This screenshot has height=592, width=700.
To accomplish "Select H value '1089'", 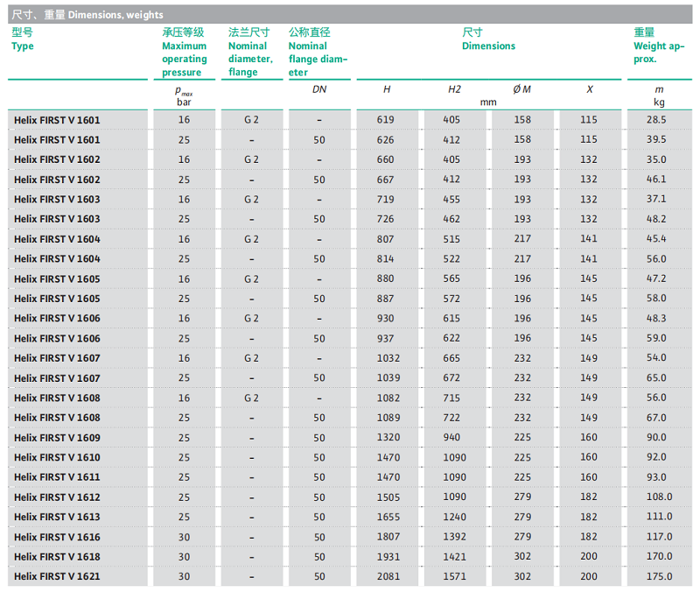I will (388, 418).
